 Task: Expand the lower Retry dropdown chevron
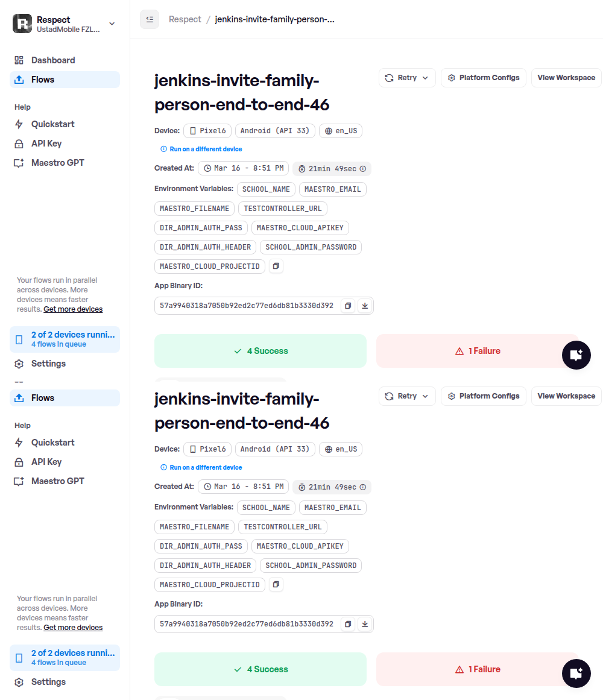coord(425,396)
